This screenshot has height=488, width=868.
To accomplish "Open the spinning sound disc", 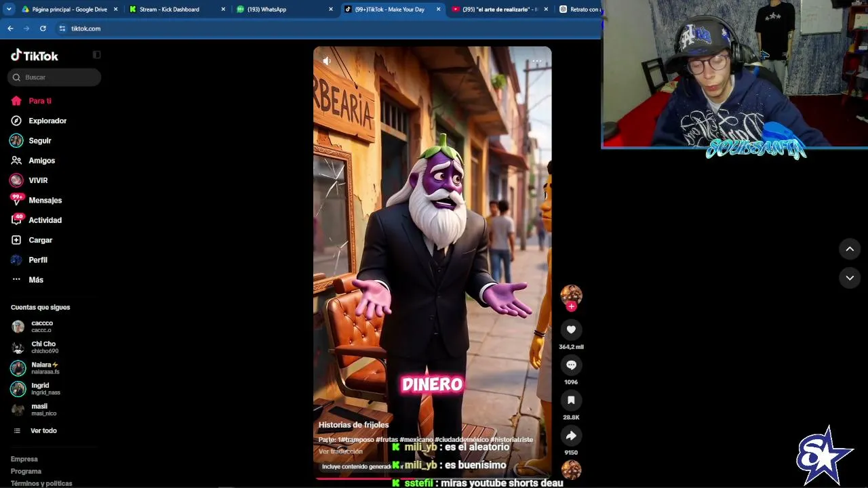I will pos(571,469).
